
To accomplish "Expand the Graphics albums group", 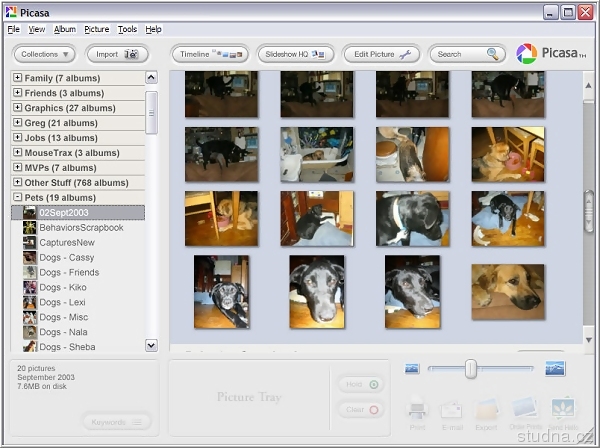I will (x=17, y=108).
